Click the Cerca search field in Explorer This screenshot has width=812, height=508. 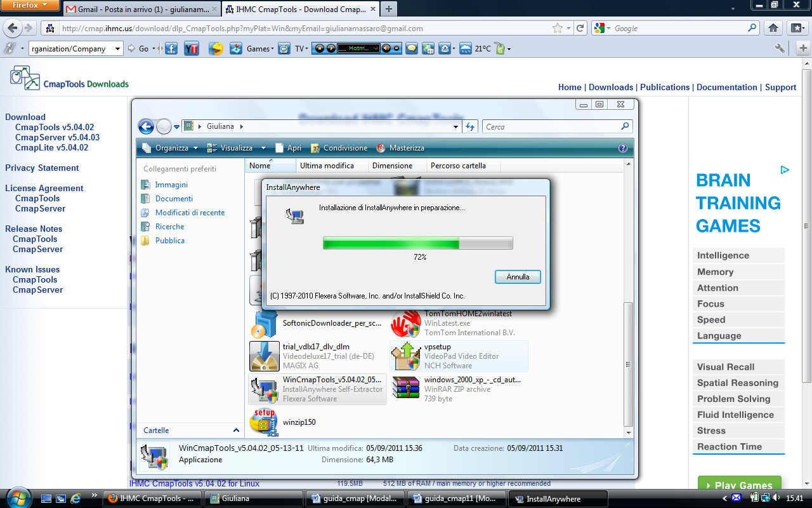tap(557, 126)
